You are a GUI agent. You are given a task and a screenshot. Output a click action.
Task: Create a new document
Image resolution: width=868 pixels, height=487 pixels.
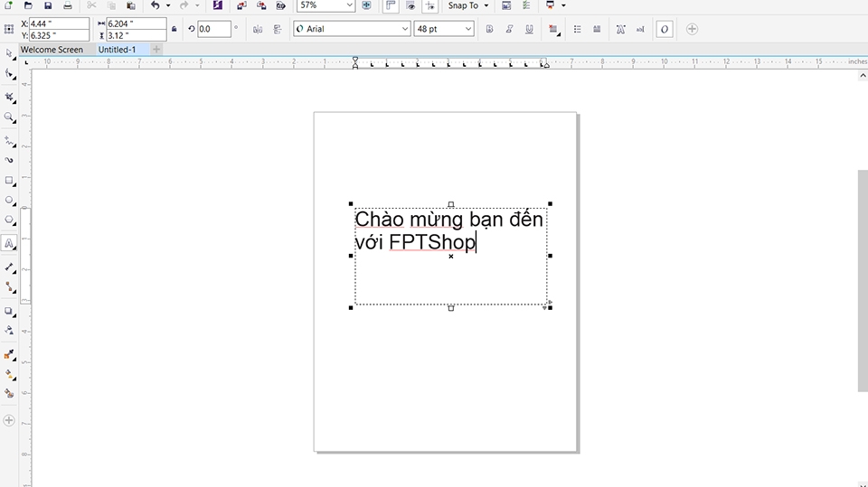(x=8, y=5)
